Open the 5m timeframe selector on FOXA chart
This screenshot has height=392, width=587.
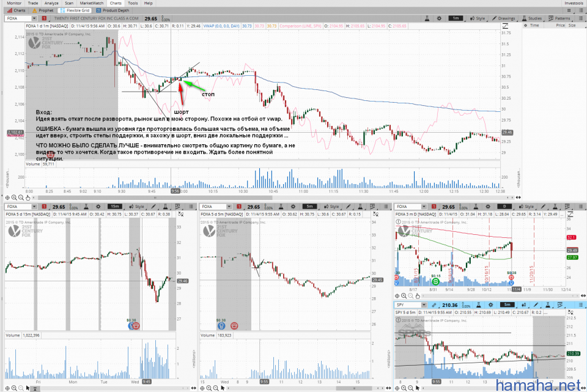tap(309, 207)
